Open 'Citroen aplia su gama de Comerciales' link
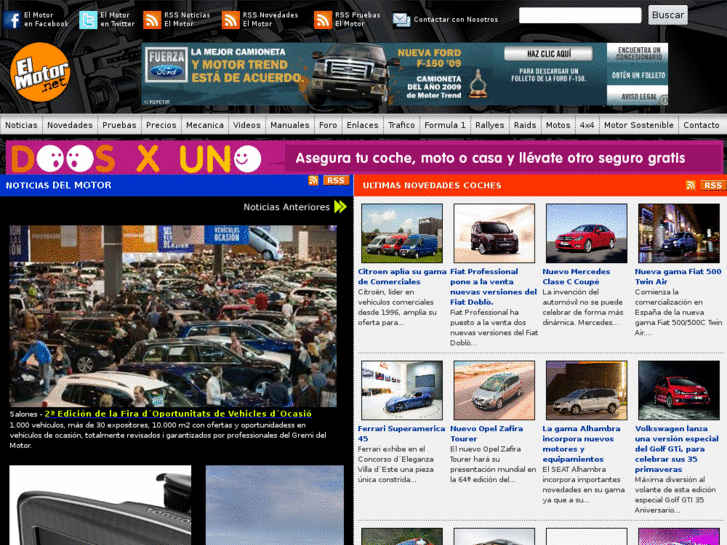The width and height of the screenshot is (727, 545). [402, 276]
